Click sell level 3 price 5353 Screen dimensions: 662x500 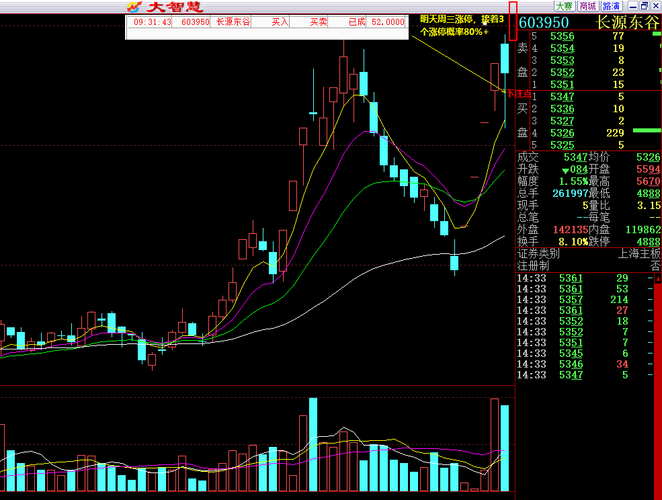[562, 60]
